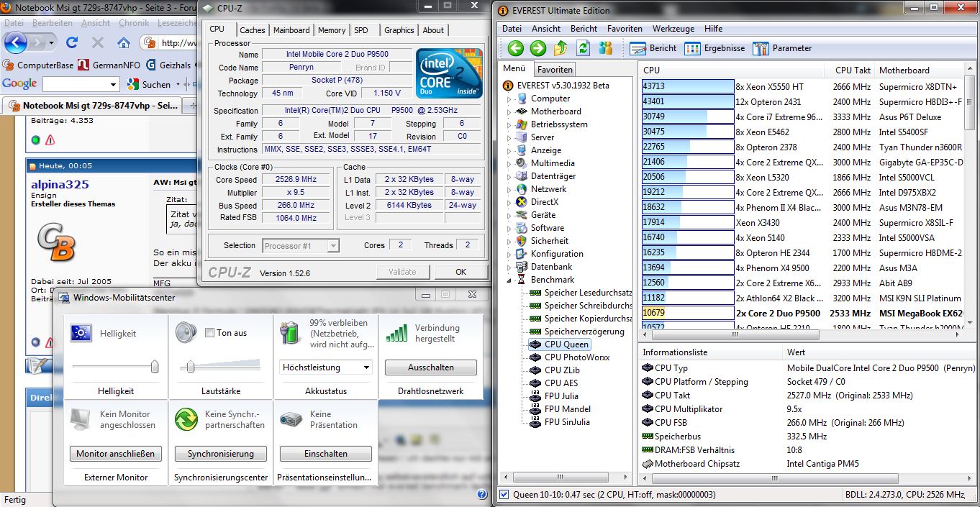The image size is (980, 507).
Task: Expand the Computer node in EVEREST tree
Action: tap(509, 99)
